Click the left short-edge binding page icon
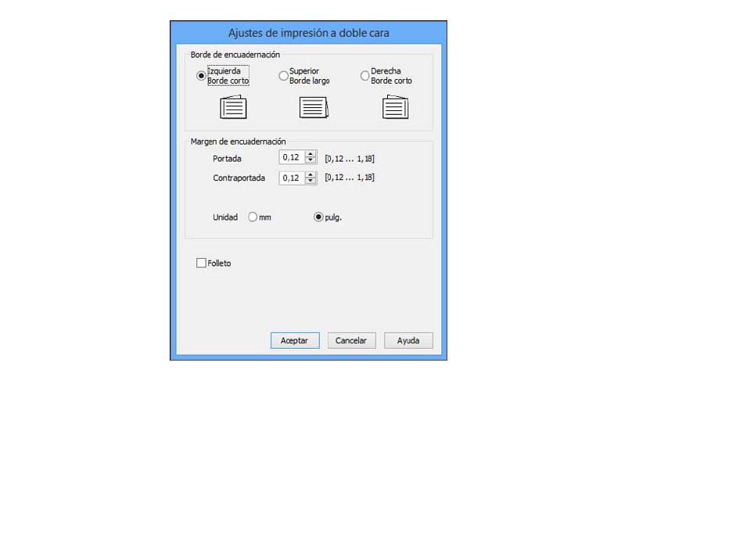This screenshot has width=743, height=560. (x=233, y=107)
